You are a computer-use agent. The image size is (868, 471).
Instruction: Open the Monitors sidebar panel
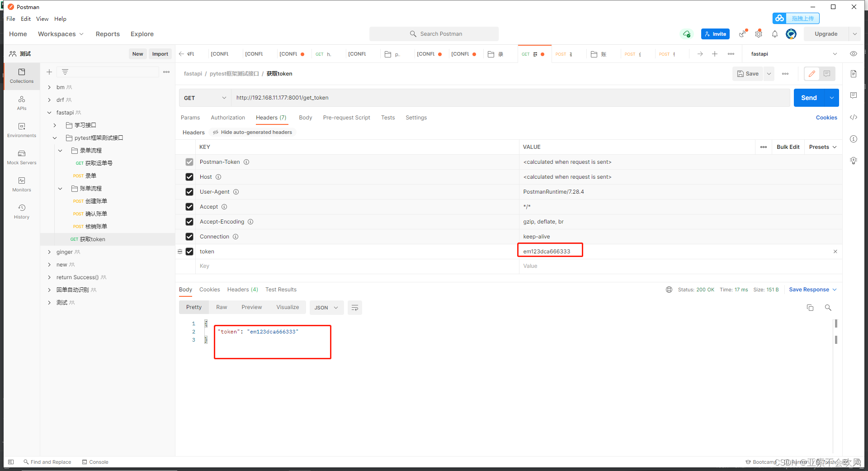click(x=22, y=184)
